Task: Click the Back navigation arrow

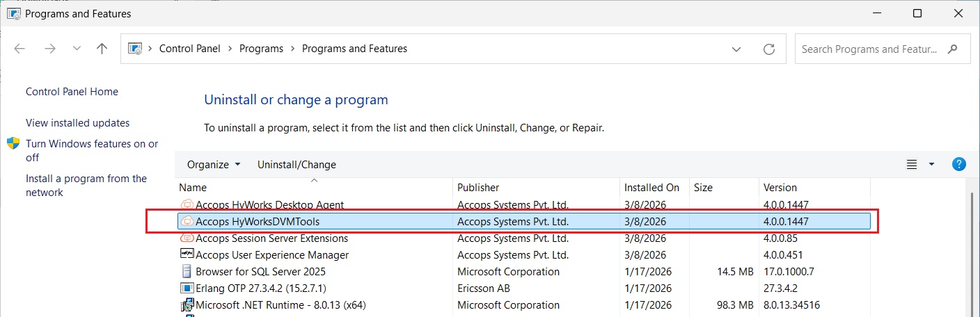Action: (x=19, y=49)
